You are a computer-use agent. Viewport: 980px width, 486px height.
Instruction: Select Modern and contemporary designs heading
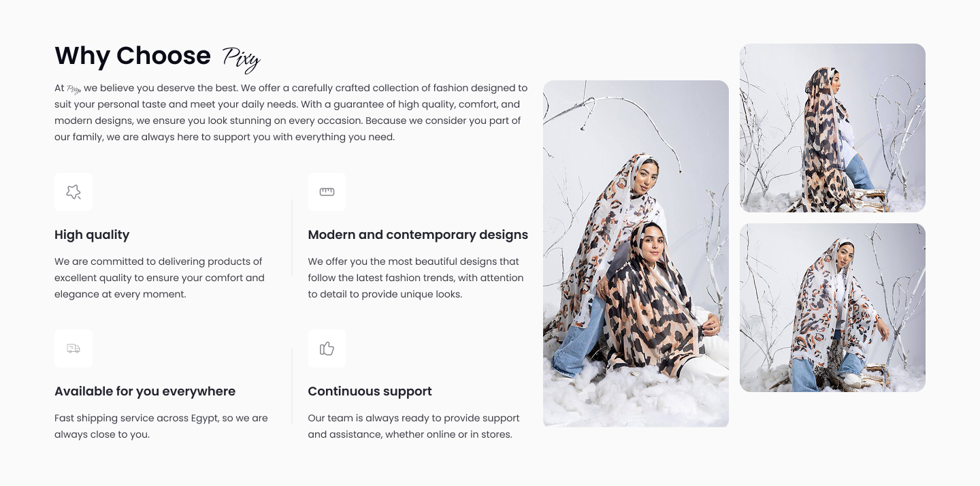(x=418, y=235)
